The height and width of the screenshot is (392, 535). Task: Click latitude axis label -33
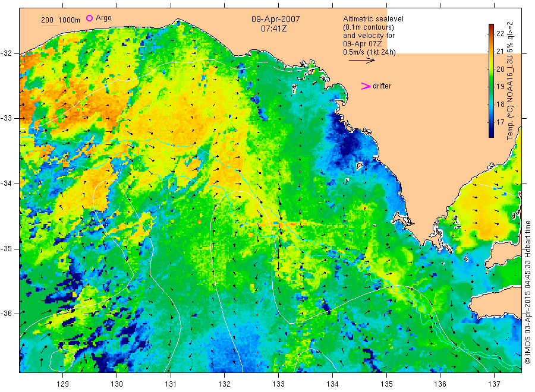[x=7, y=118]
